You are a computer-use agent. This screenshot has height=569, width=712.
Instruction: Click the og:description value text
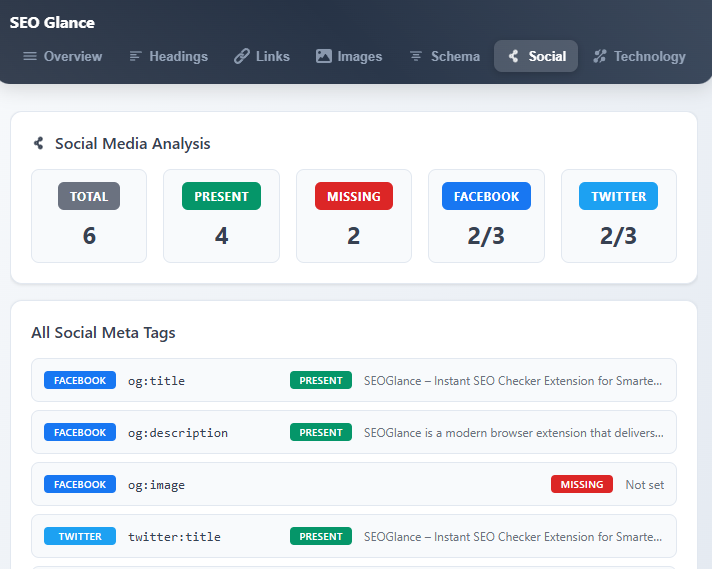514,433
